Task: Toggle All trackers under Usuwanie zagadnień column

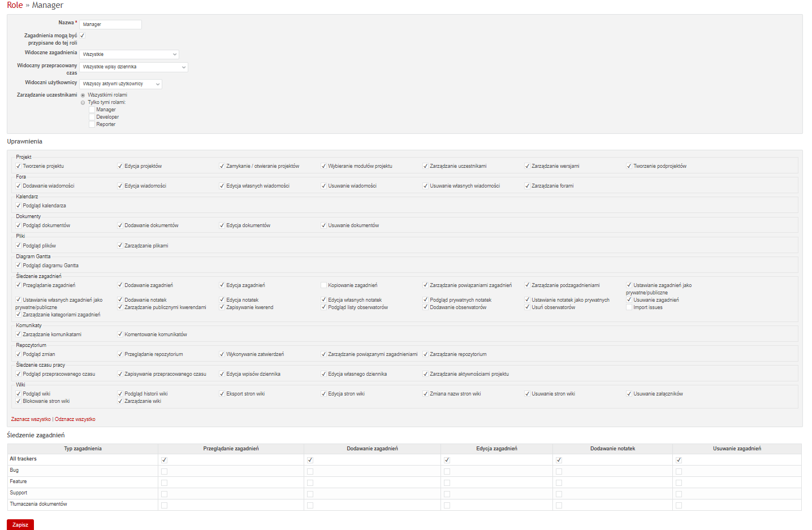Action: [x=679, y=460]
